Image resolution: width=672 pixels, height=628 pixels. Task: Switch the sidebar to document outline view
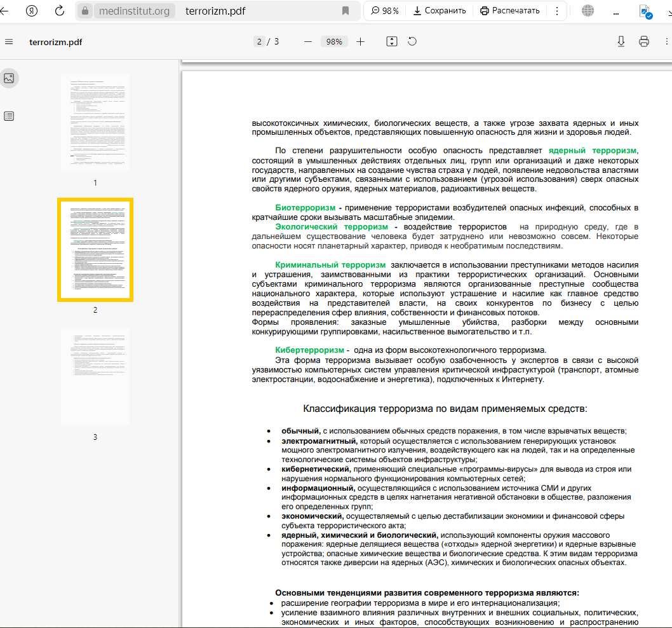[9, 116]
